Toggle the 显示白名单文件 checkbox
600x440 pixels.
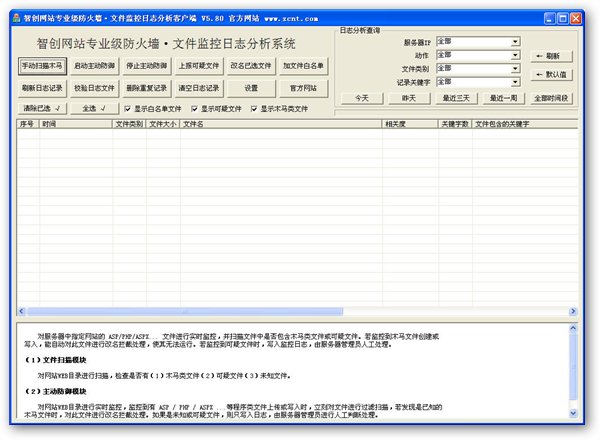[128, 108]
